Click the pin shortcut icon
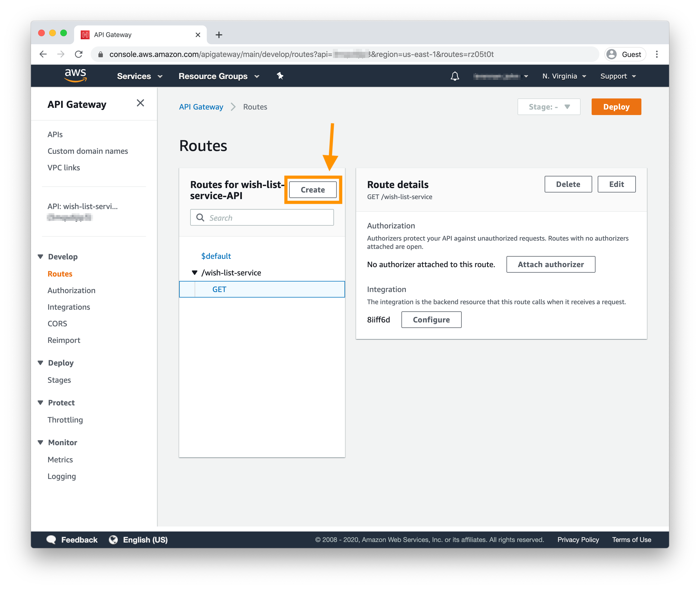This screenshot has height=589, width=700. click(x=280, y=76)
